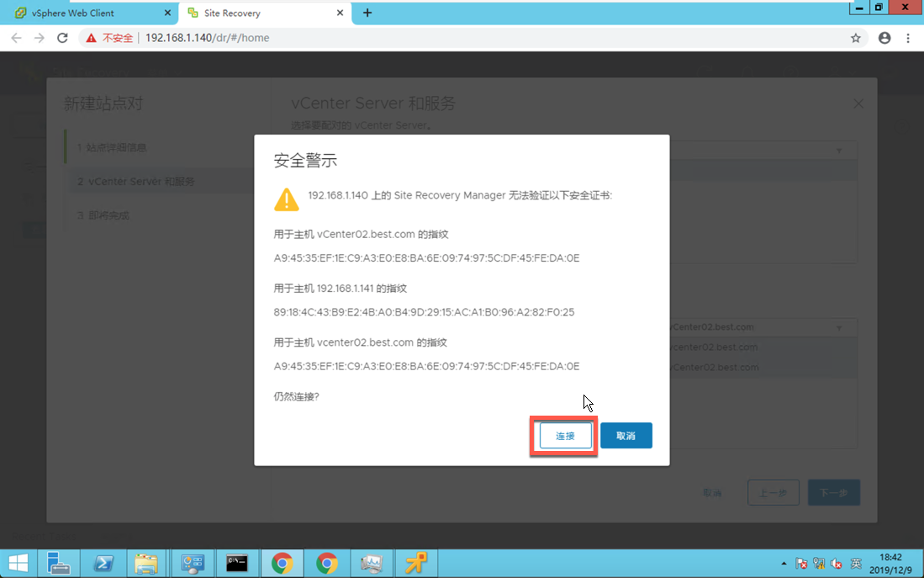Click the 不安全 site warning indicator
924x578 pixels.
109,38
